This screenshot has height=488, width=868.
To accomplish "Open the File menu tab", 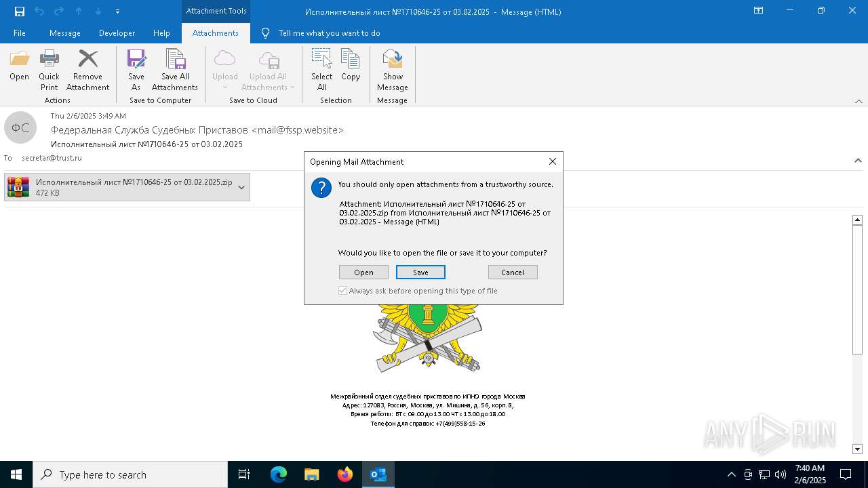I will 20,33.
